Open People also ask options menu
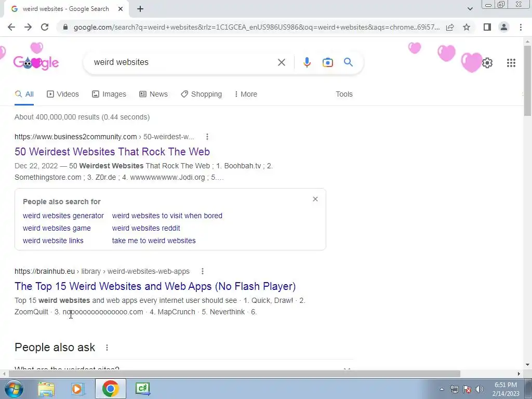 pyautogui.click(x=107, y=348)
